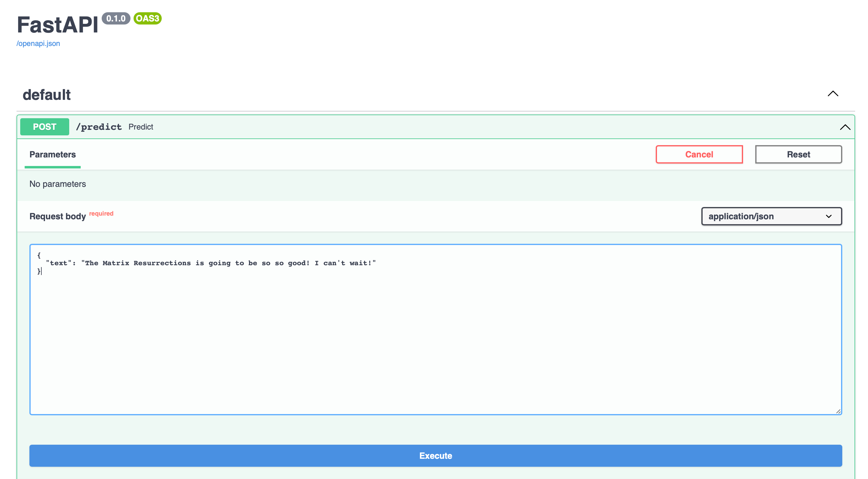Collapse the default section chevron
The width and height of the screenshot is (868, 479).
pyautogui.click(x=832, y=94)
